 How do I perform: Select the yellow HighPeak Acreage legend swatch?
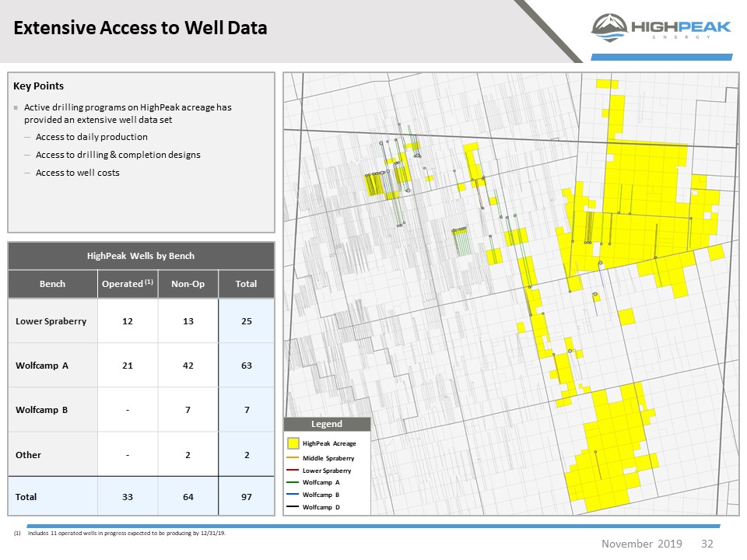tap(293, 443)
